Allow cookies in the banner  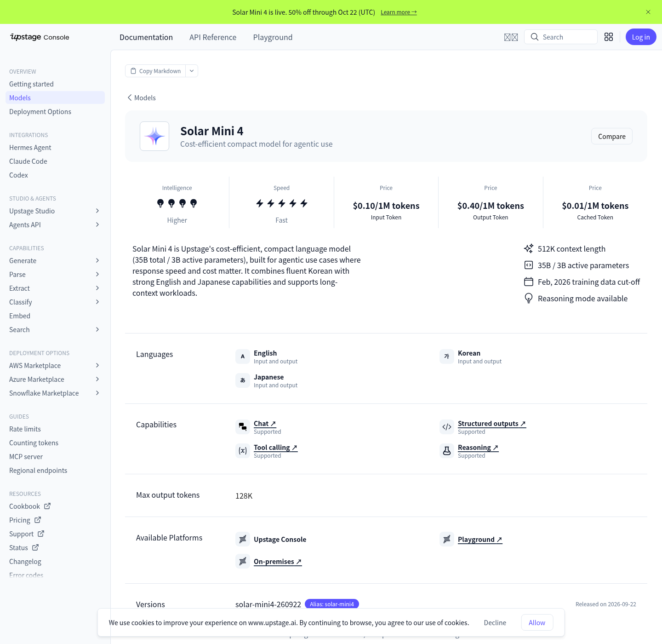click(537, 622)
